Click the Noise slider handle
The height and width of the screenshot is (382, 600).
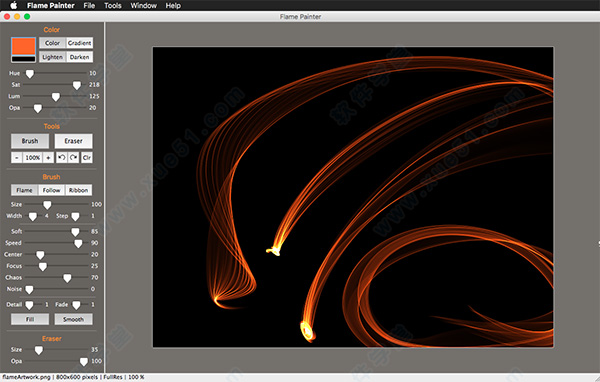tap(29, 289)
